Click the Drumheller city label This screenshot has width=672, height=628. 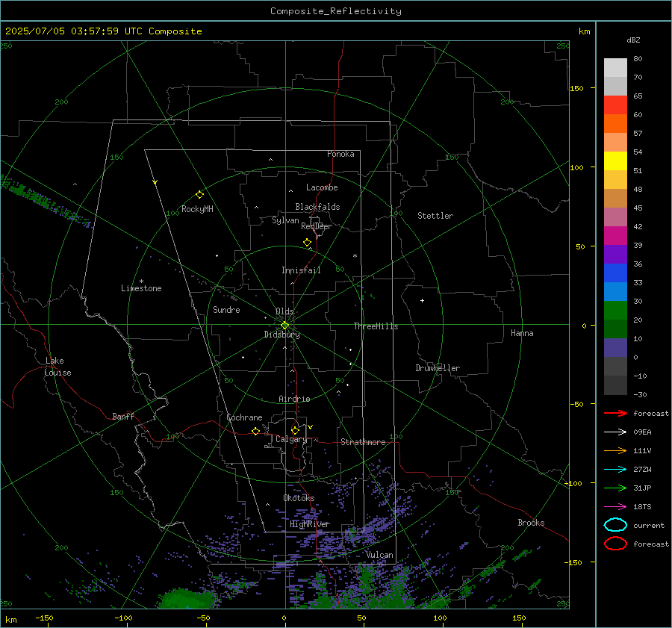coord(438,368)
